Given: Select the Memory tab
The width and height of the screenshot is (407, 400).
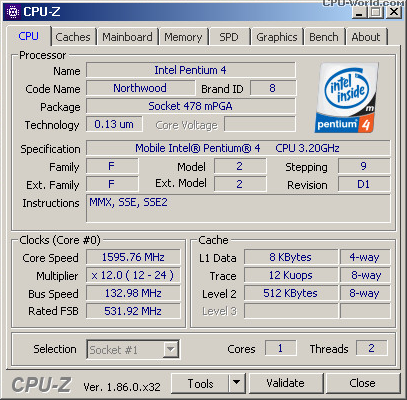Looking at the screenshot, I should coord(183,37).
